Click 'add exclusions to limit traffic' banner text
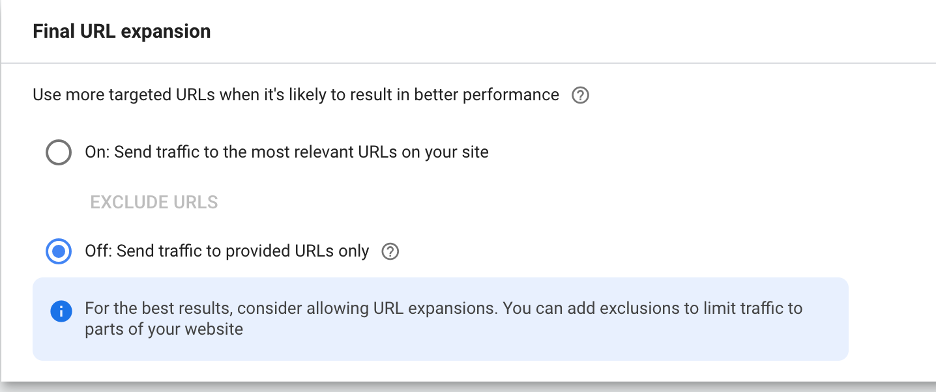 pos(682,309)
